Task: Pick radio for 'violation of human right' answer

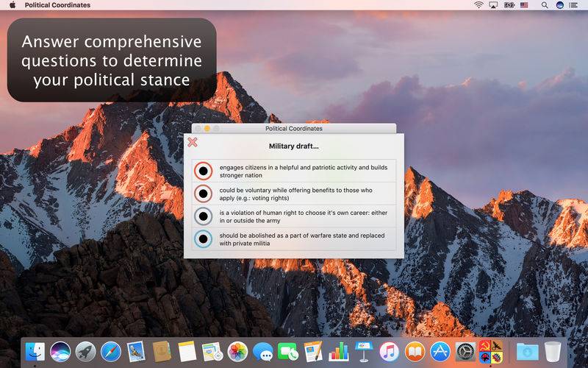Action: pos(204,216)
